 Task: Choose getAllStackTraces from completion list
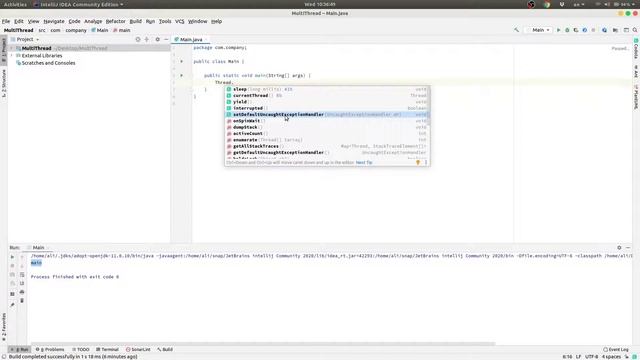tap(327, 146)
